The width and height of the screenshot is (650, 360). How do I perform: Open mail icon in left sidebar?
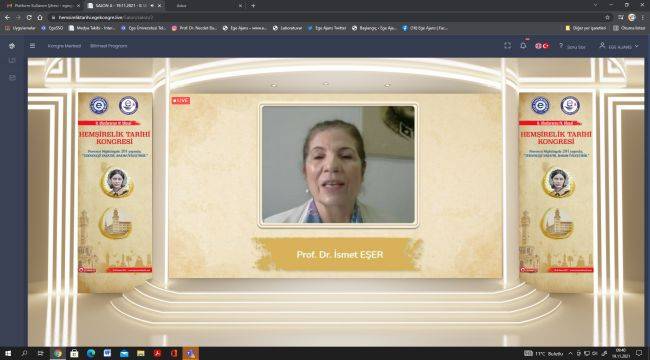[x=12, y=78]
